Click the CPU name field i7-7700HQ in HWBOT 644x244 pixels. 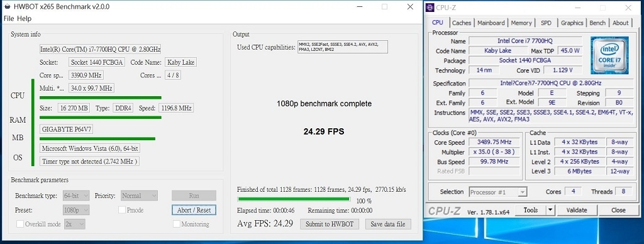pyautogui.click(x=100, y=49)
